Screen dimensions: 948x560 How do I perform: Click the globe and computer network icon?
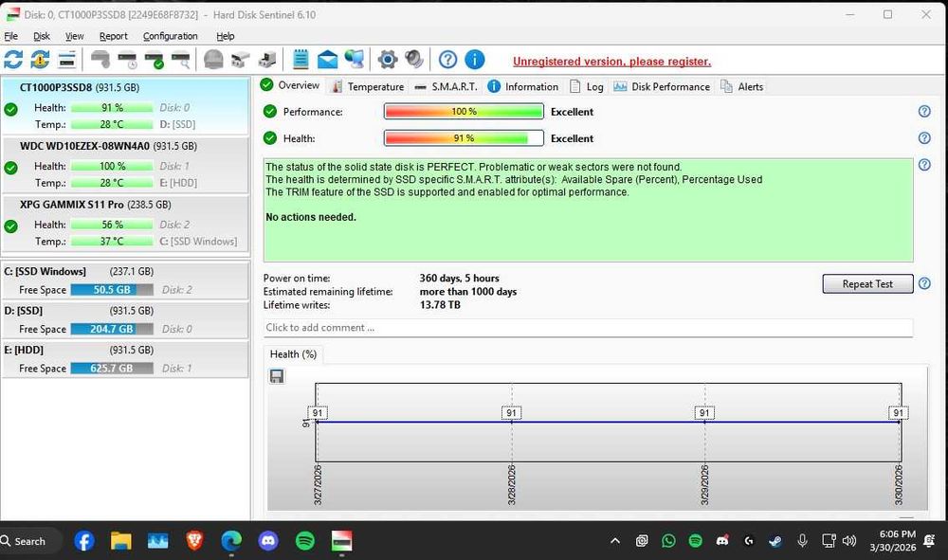[x=355, y=59]
